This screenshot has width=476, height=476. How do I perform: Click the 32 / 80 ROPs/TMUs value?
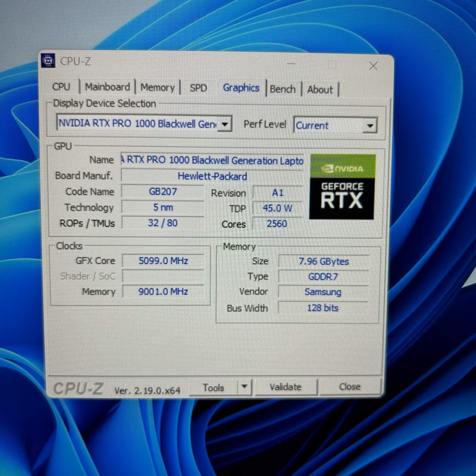pos(163,223)
